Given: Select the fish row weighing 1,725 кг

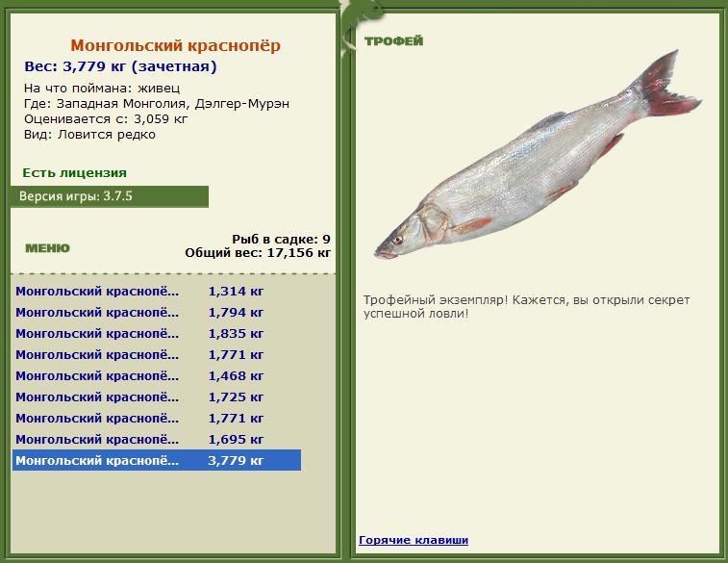Looking at the screenshot, I should (157, 397).
